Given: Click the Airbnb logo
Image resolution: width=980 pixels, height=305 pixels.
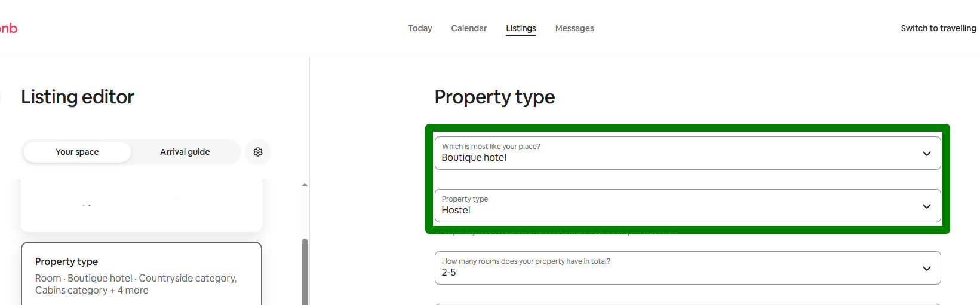Looking at the screenshot, I should click(8, 28).
